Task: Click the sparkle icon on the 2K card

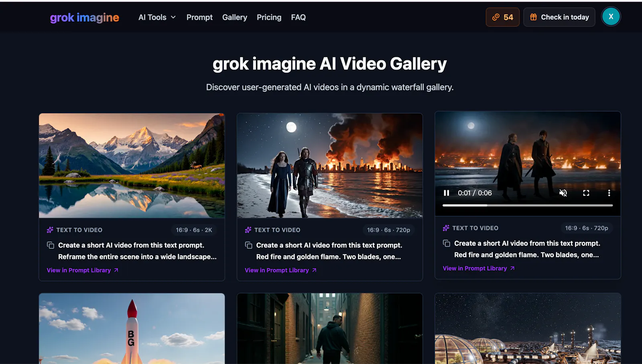Action: click(50, 230)
